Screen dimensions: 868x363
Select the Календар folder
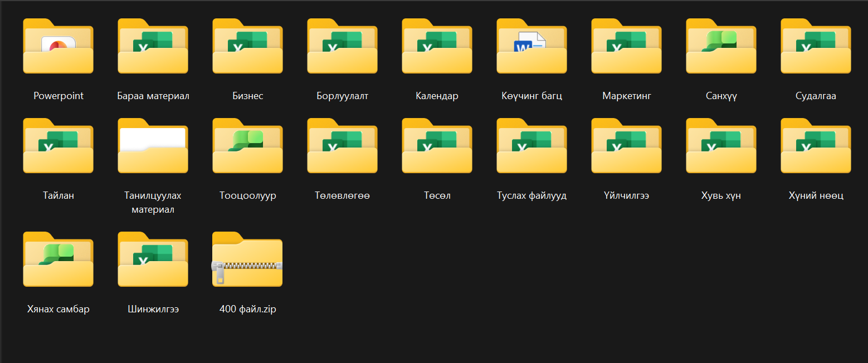point(437,47)
